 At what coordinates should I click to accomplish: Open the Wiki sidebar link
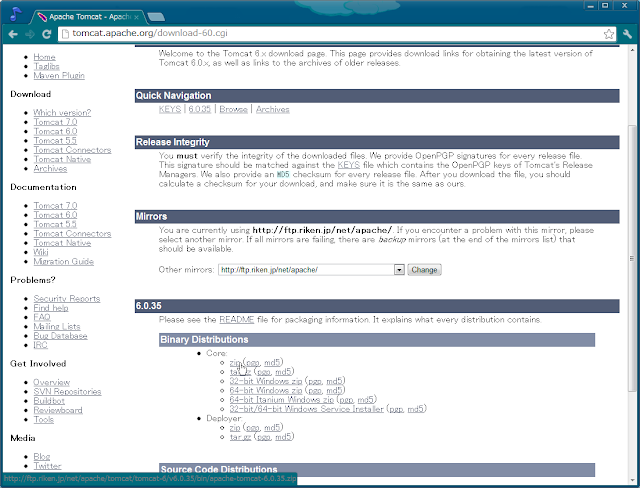(x=41, y=252)
